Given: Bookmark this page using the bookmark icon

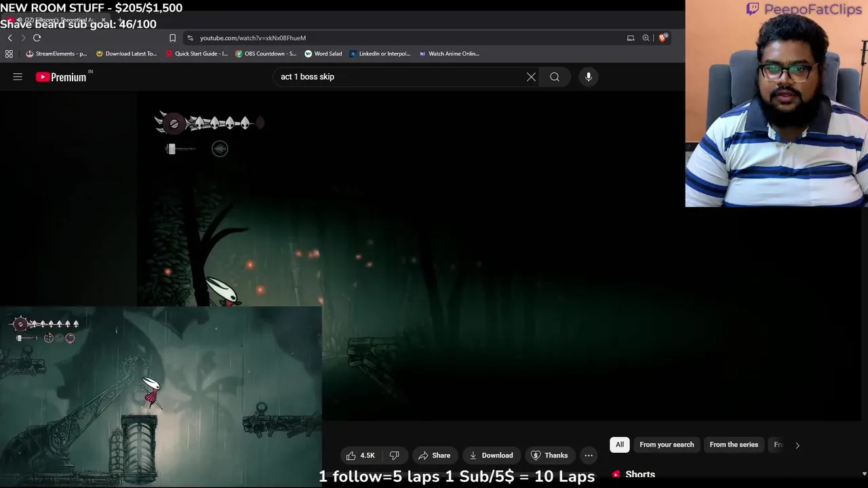Looking at the screenshot, I should pyautogui.click(x=172, y=38).
